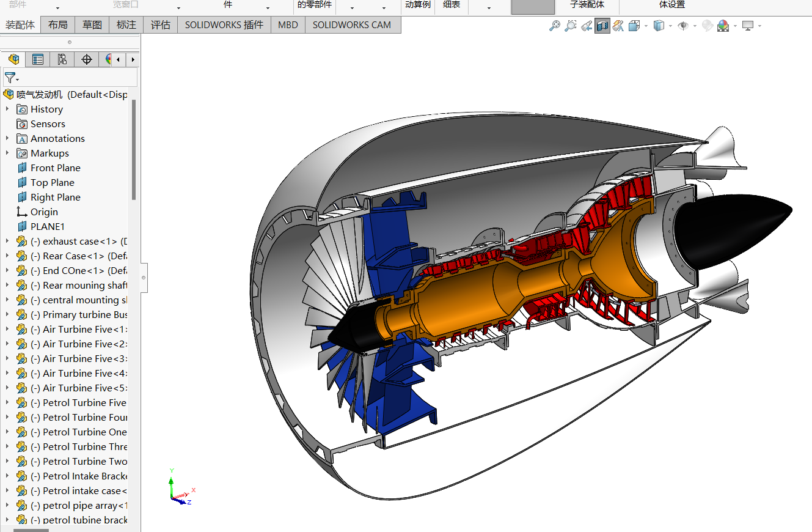This screenshot has height=532, width=812.
Task: Toggle the Section View button
Action: click(602, 26)
